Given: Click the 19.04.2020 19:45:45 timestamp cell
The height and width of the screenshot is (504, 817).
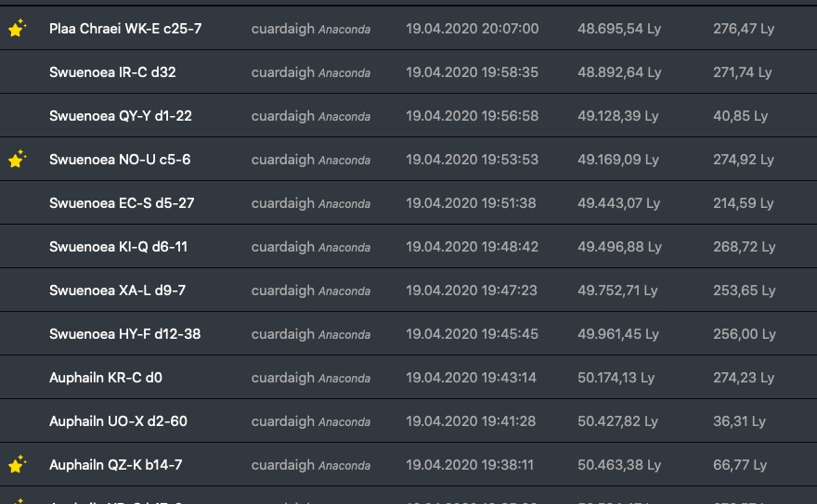Looking at the screenshot, I should [x=472, y=334].
